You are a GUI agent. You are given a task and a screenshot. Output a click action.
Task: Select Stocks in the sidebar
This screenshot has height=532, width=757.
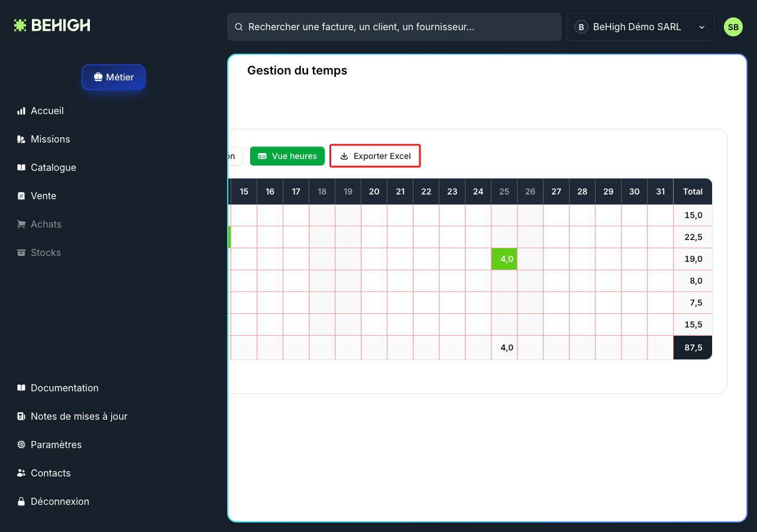pos(46,252)
